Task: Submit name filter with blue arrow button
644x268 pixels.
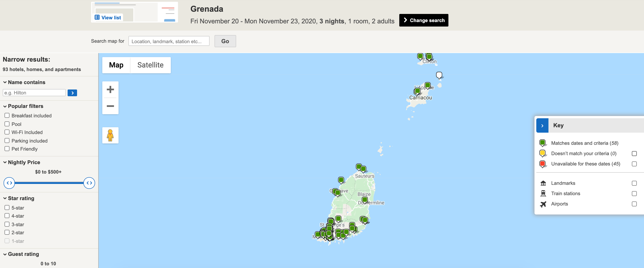Action: [72, 93]
